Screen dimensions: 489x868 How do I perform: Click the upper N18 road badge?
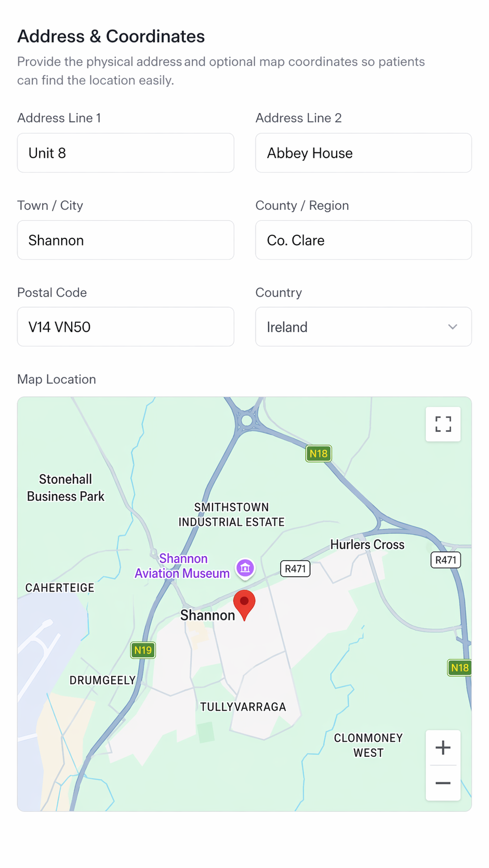pos(319,453)
